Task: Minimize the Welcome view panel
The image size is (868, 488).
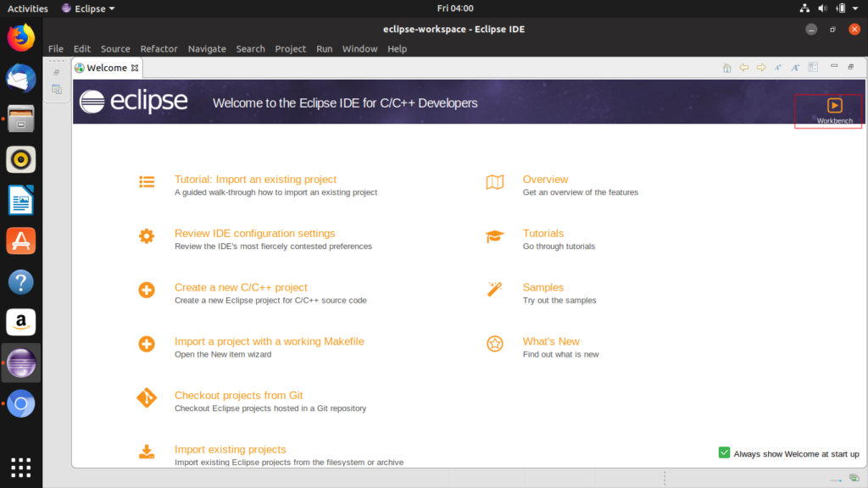Action: [834, 66]
